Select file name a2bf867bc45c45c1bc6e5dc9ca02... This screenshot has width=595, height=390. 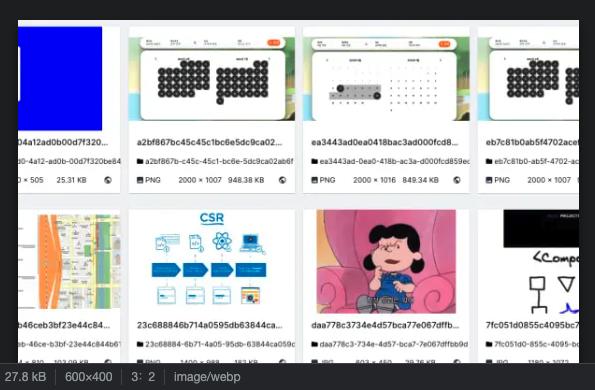(209, 142)
